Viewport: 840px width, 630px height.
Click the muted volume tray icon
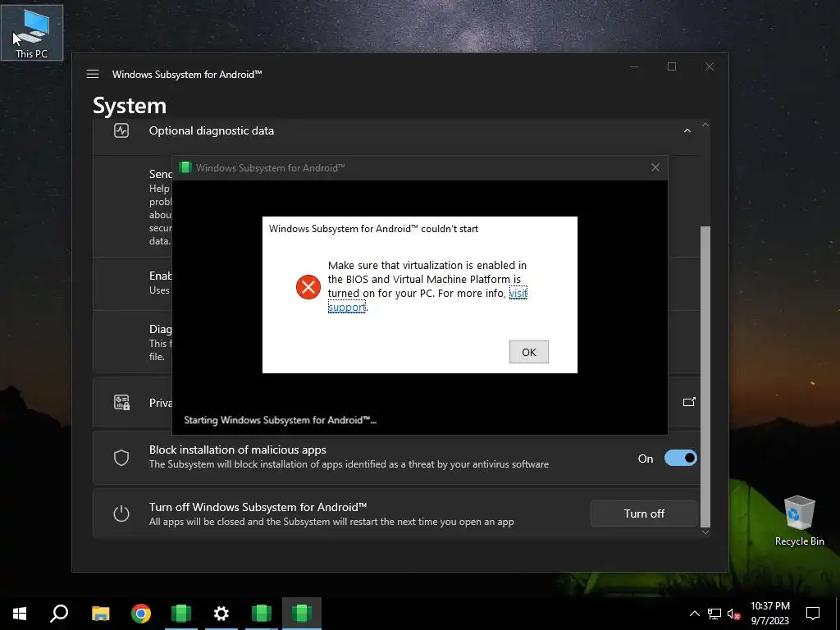(734, 614)
